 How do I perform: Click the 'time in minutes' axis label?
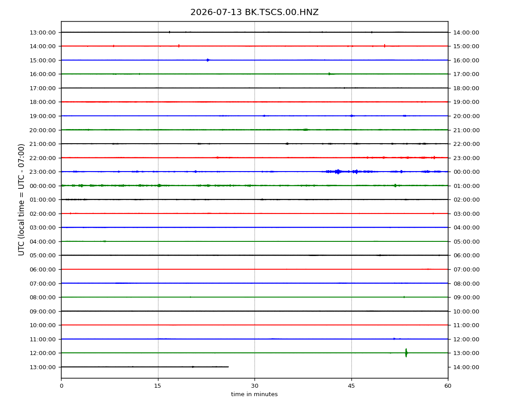click(254, 394)
